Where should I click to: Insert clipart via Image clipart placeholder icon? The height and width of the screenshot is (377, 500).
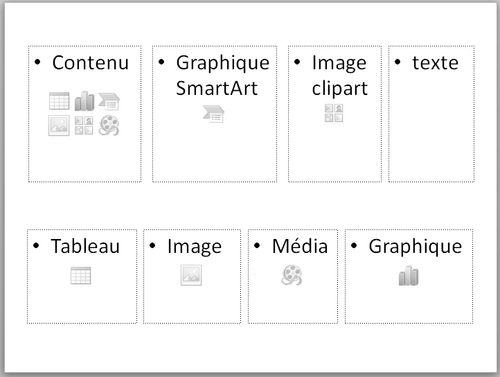coord(334,113)
